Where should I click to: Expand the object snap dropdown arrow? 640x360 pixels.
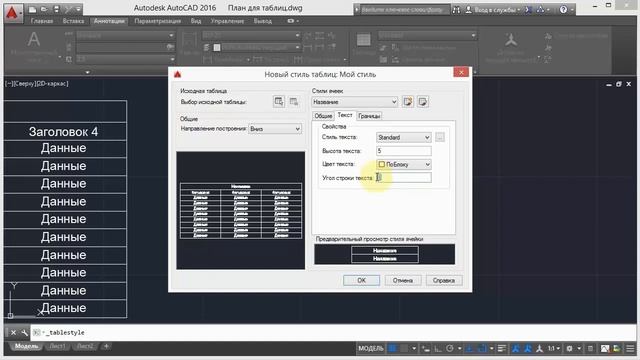pos(492,348)
